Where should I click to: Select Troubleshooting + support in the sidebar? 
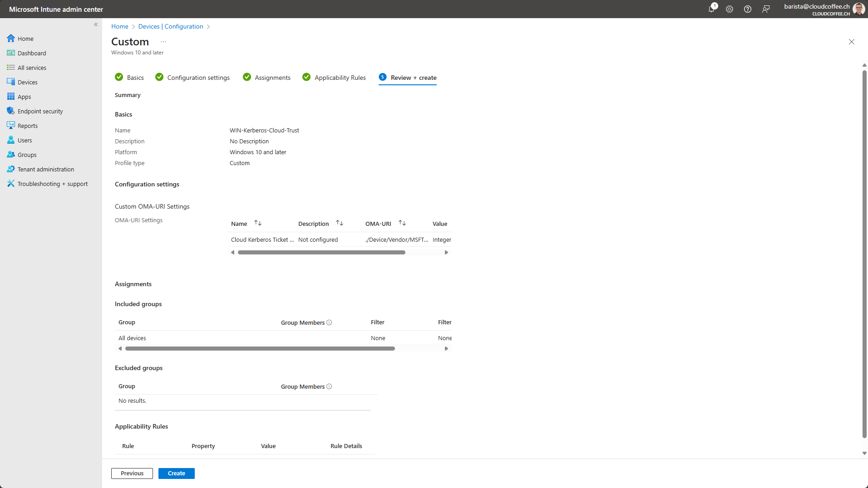click(52, 183)
